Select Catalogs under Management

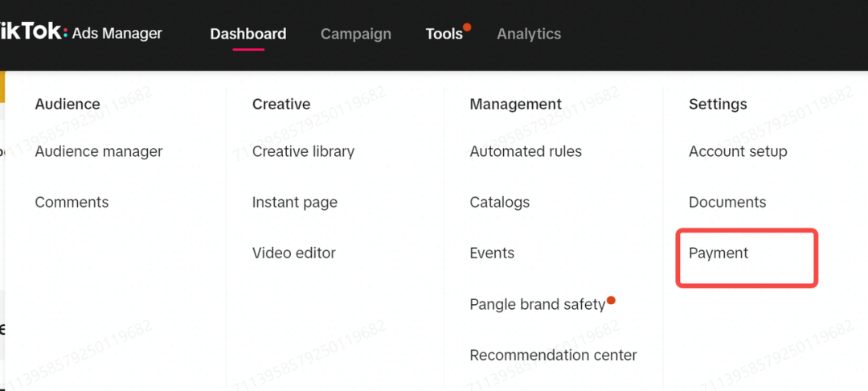pyautogui.click(x=499, y=202)
